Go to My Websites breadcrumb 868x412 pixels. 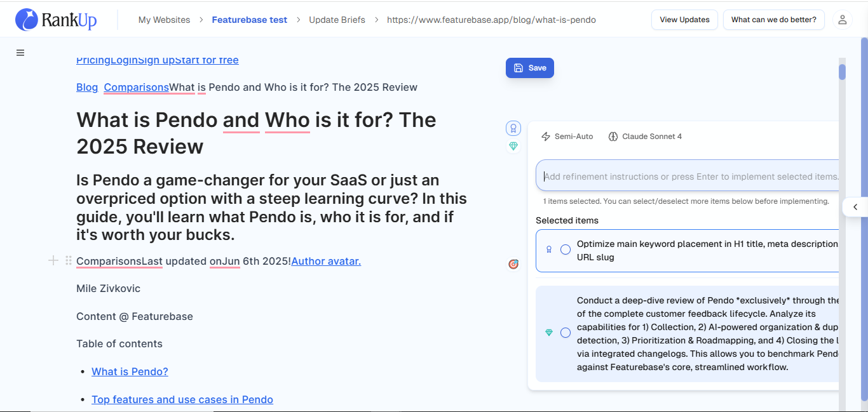(x=164, y=20)
